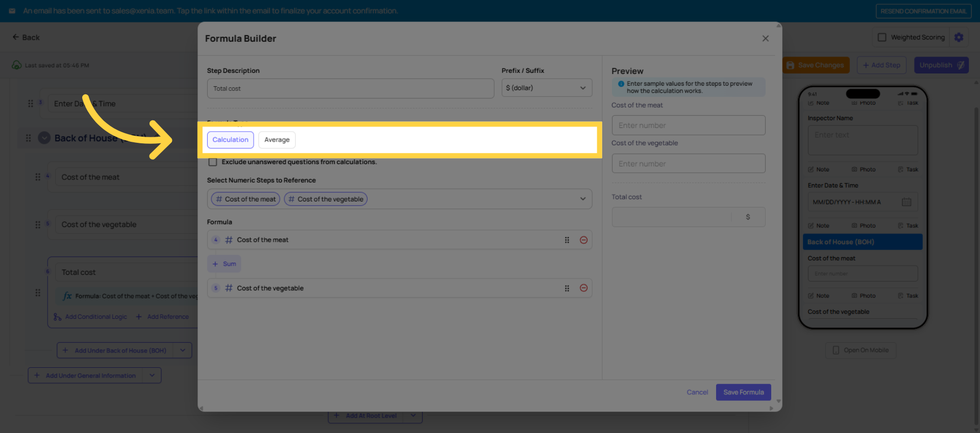Image resolution: width=980 pixels, height=433 pixels.
Task: Collapse the Back of House section chevron
Action: click(x=44, y=138)
